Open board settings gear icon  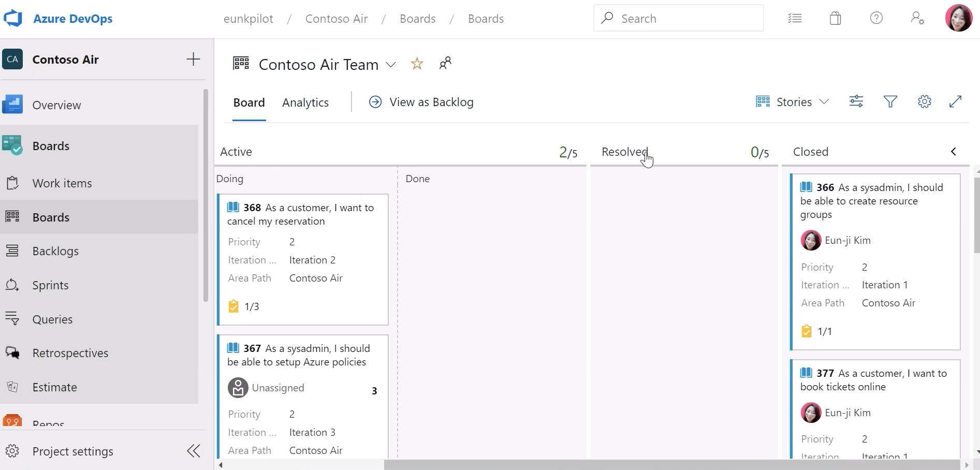925,101
